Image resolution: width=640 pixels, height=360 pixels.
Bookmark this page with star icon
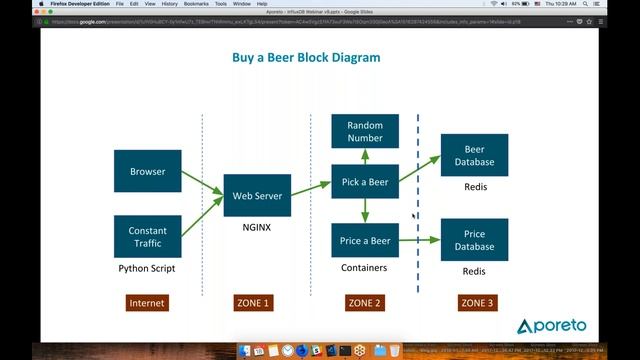[589, 22]
